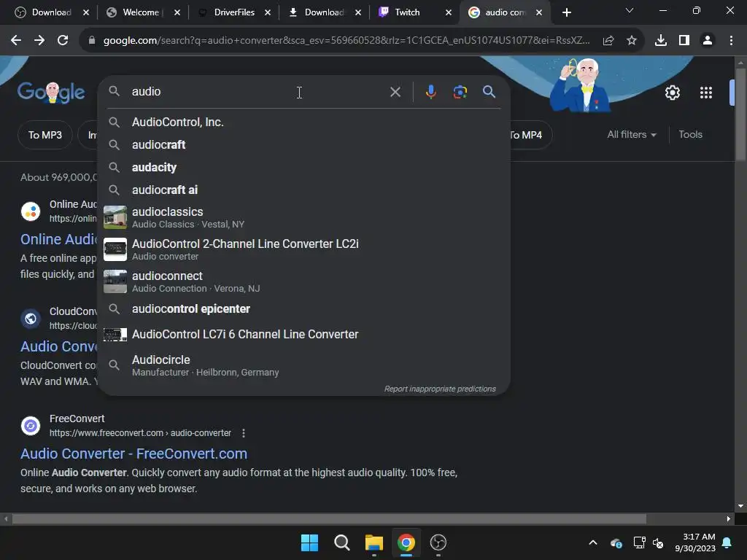View site security padlock info
This screenshot has width=747, height=560.
click(92, 41)
